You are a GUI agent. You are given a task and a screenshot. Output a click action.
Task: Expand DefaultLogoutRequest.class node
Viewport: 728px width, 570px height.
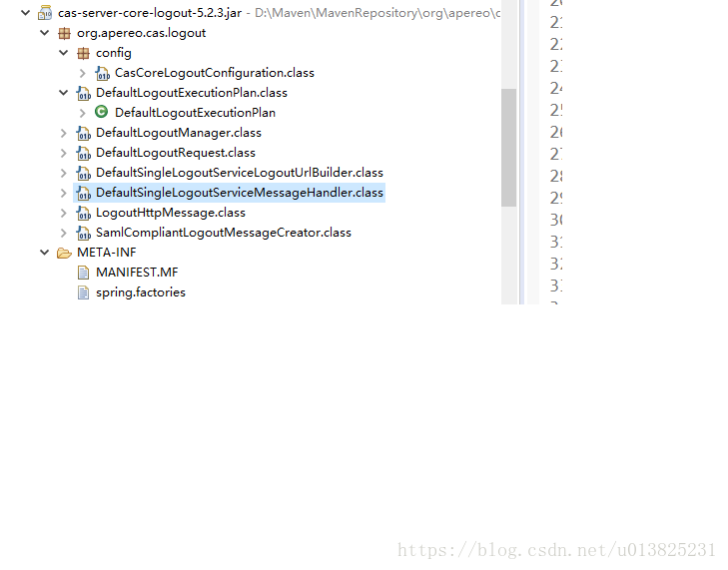[64, 153]
